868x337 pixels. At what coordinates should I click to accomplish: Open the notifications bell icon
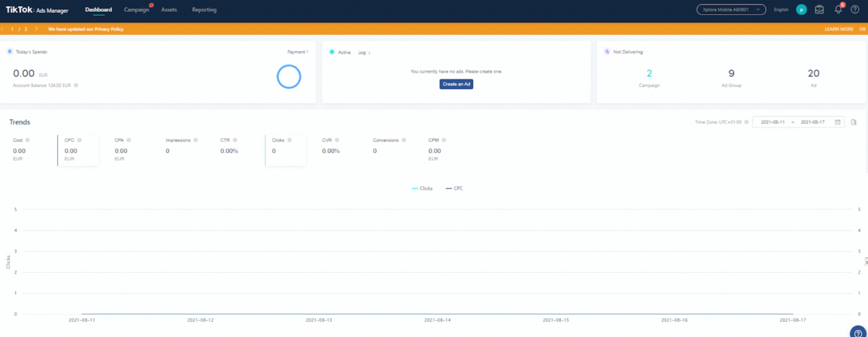(838, 9)
